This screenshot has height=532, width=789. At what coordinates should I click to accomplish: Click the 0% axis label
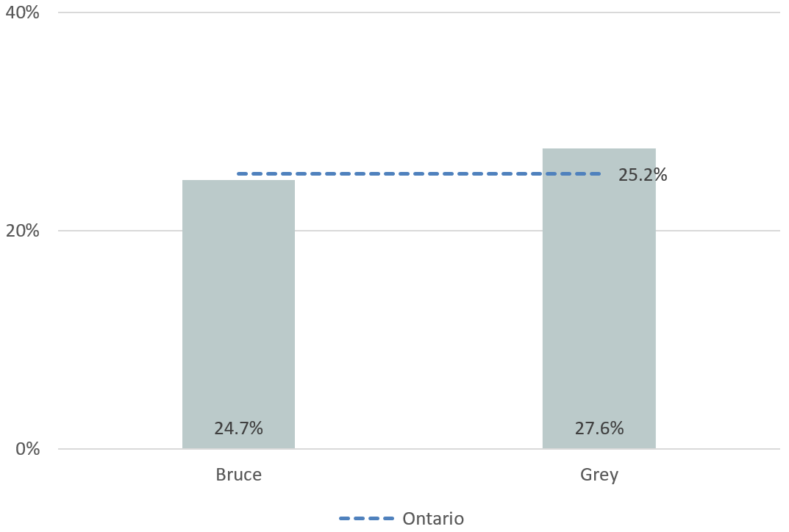tap(27, 448)
